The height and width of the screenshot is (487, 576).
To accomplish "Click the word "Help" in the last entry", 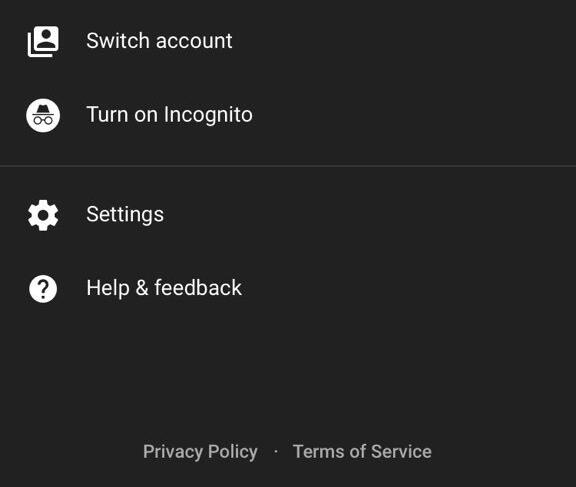I will (108, 288).
